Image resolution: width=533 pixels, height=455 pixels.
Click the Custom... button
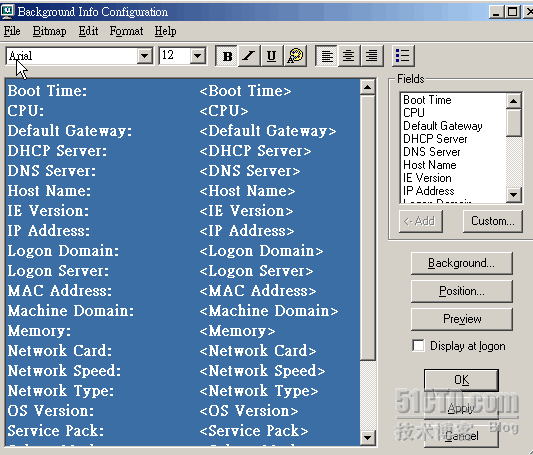493,222
